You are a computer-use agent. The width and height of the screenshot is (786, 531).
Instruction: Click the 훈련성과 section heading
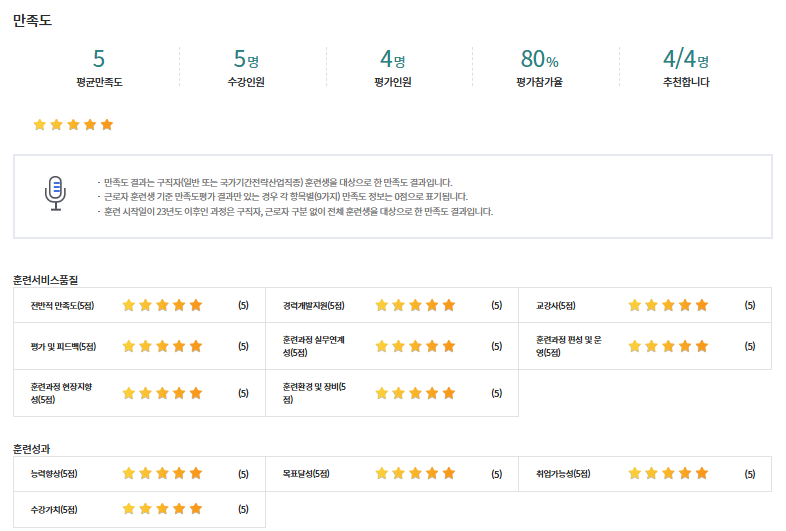(34, 447)
